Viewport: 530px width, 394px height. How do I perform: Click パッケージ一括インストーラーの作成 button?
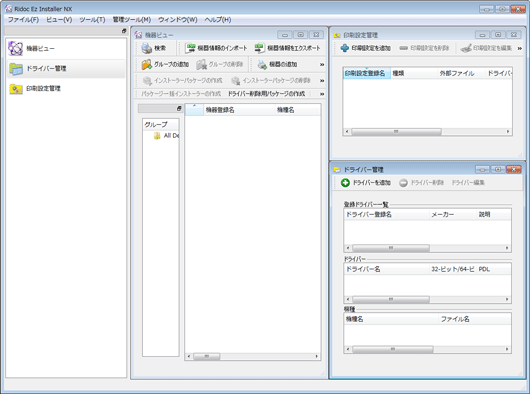181,94
